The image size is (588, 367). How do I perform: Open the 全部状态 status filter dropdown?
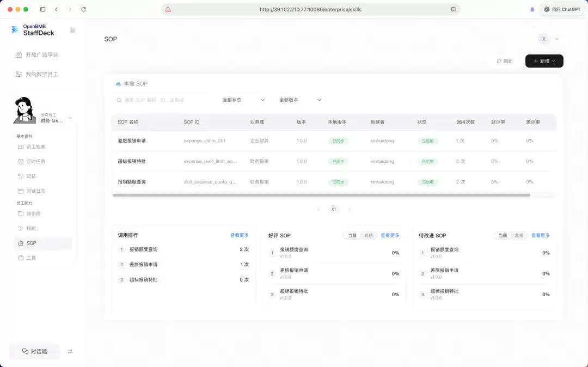click(243, 100)
